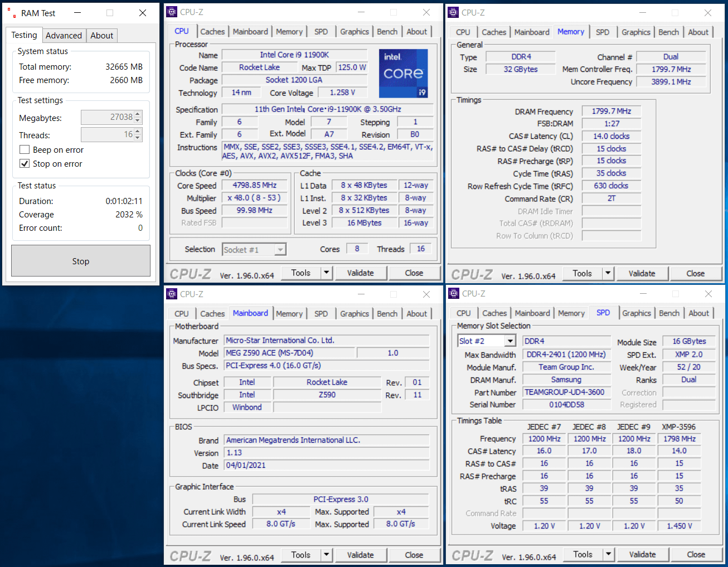The width and height of the screenshot is (728, 567).
Task: Open Socket #1 selection dropdown
Action: click(x=280, y=250)
